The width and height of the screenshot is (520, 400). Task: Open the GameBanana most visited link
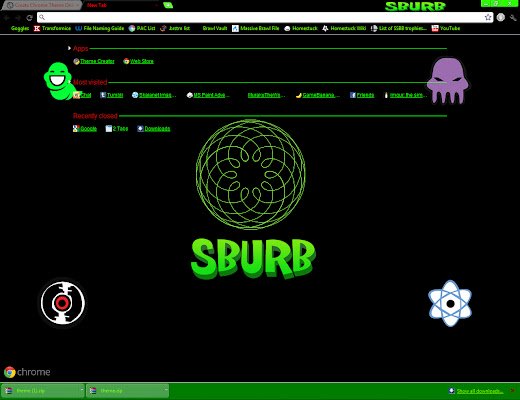pyautogui.click(x=318, y=95)
